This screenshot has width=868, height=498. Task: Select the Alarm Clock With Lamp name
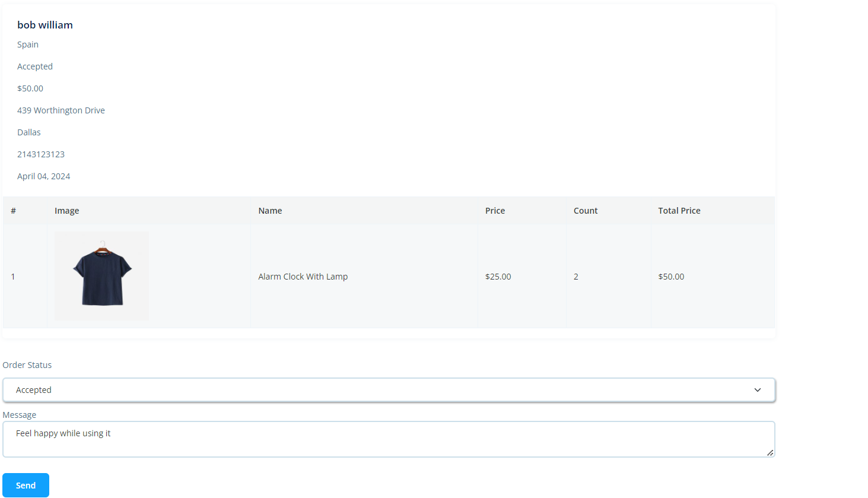click(x=303, y=277)
